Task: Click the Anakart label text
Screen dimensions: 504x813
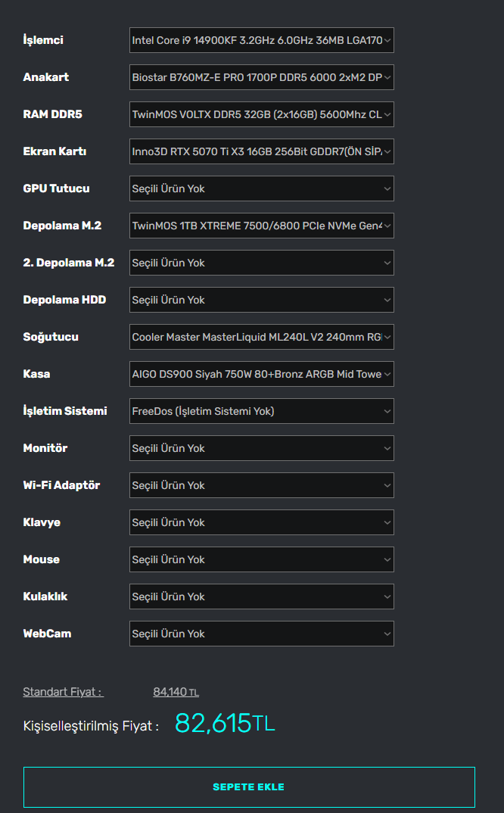Action: (x=45, y=77)
